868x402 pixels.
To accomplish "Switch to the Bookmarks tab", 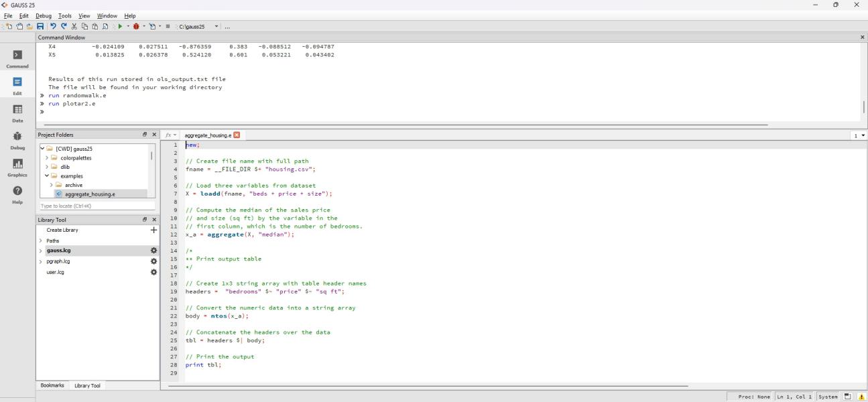I will pos(54,385).
